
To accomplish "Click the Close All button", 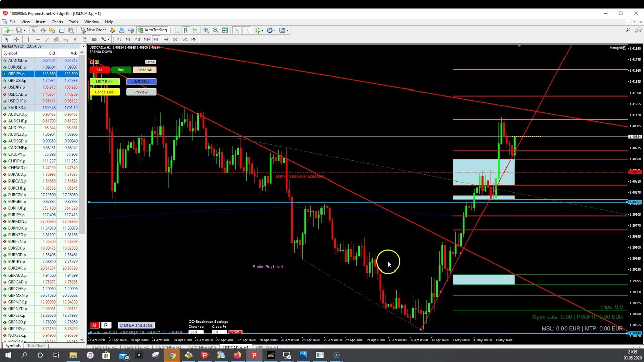I will pyautogui.click(x=144, y=70).
